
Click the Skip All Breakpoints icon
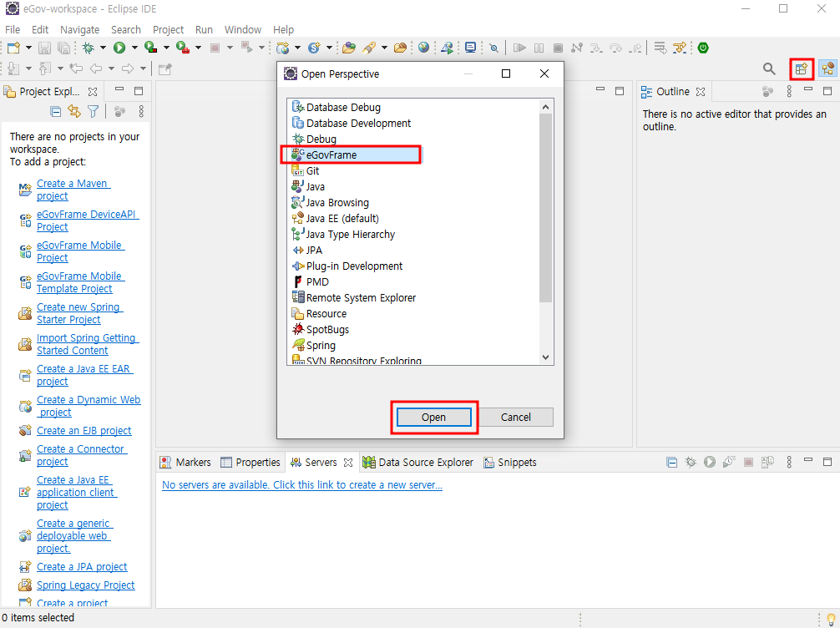(494, 48)
